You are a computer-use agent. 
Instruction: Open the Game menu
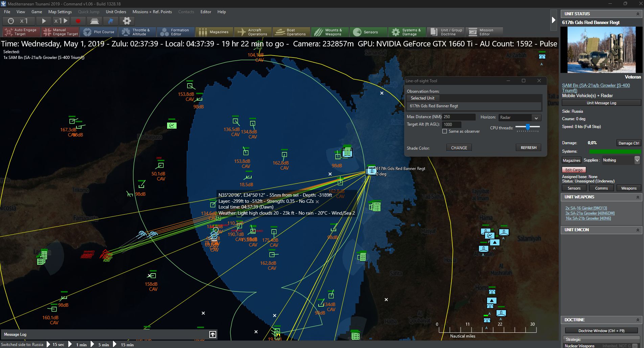click(x=37, y=12)
